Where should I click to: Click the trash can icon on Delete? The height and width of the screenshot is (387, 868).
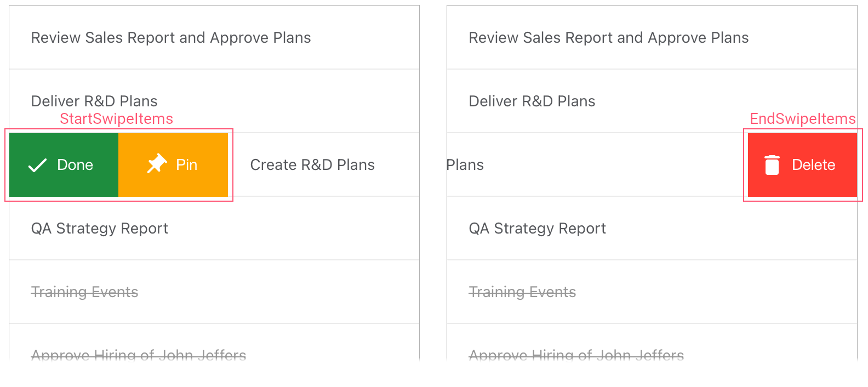click(772, 165)
